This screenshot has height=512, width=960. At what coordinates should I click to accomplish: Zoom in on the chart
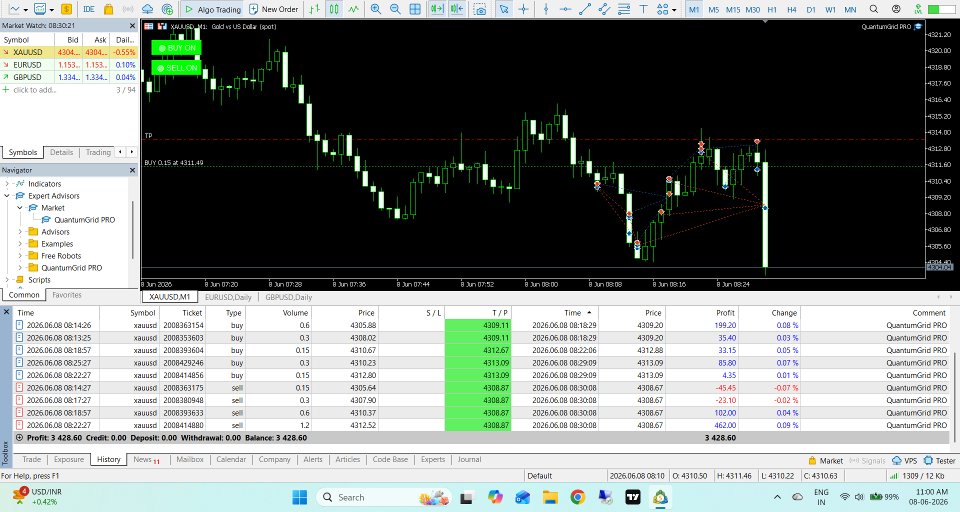coord(376,9)
